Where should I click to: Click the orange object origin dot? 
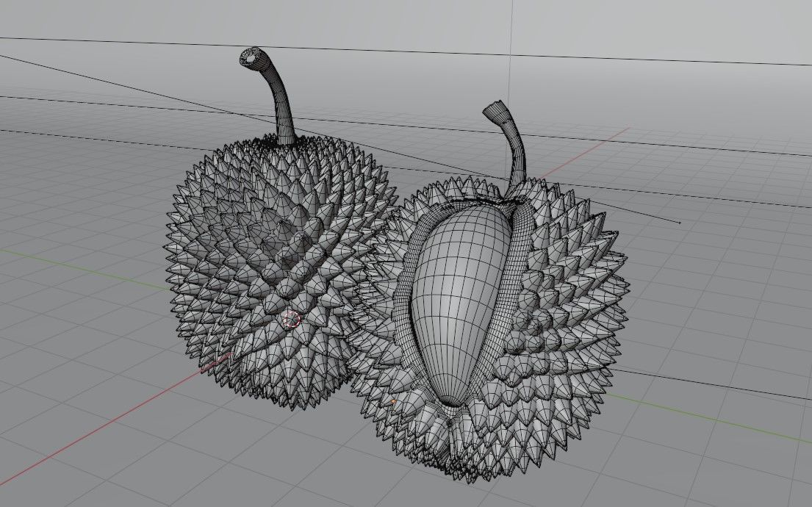[394, 401]
